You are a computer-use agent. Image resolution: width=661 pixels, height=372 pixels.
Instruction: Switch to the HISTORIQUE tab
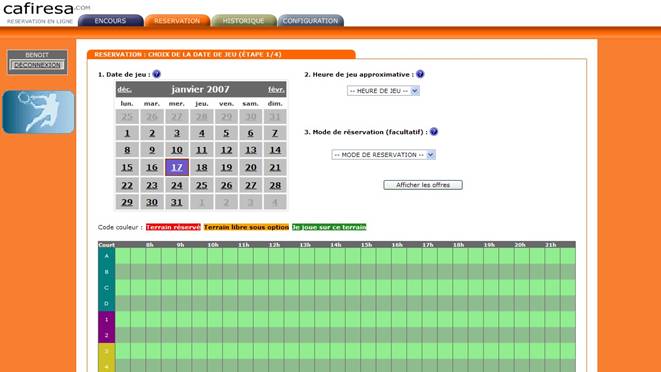(243, 21)
